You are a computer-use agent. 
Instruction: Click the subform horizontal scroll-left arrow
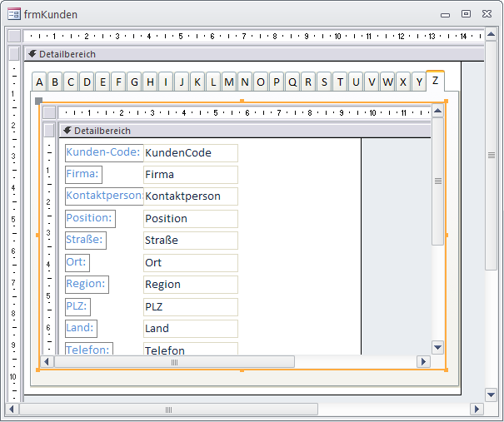(x=47, y=362)
